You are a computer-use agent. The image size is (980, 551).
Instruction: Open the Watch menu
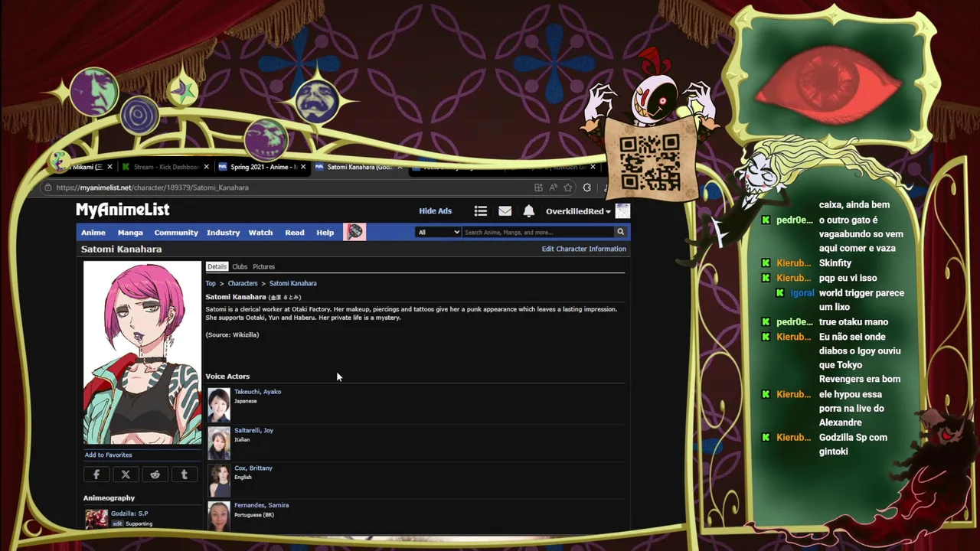(260, 233)
